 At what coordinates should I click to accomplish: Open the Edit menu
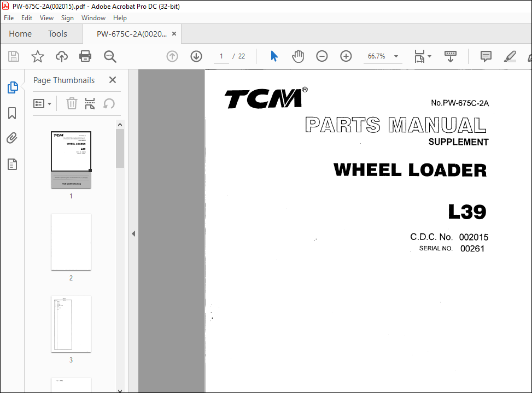pyautogui.click(x=27, y=18)
